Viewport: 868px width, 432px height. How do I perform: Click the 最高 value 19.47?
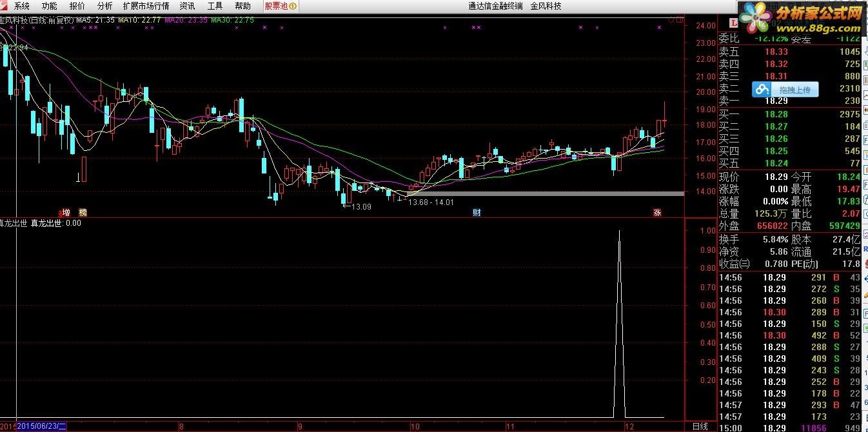click(849, 189)
